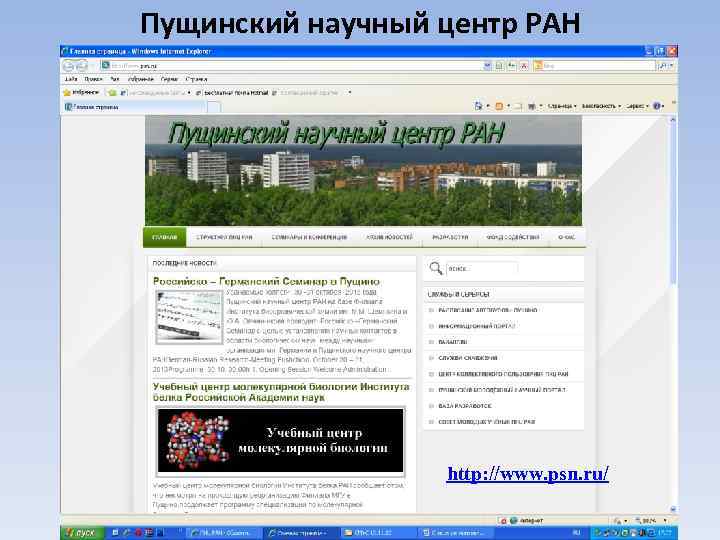Open the Расписание автобусов Пущино sidebar link
The width and height of the screenshot is (720, 540).
pos(487,310)
